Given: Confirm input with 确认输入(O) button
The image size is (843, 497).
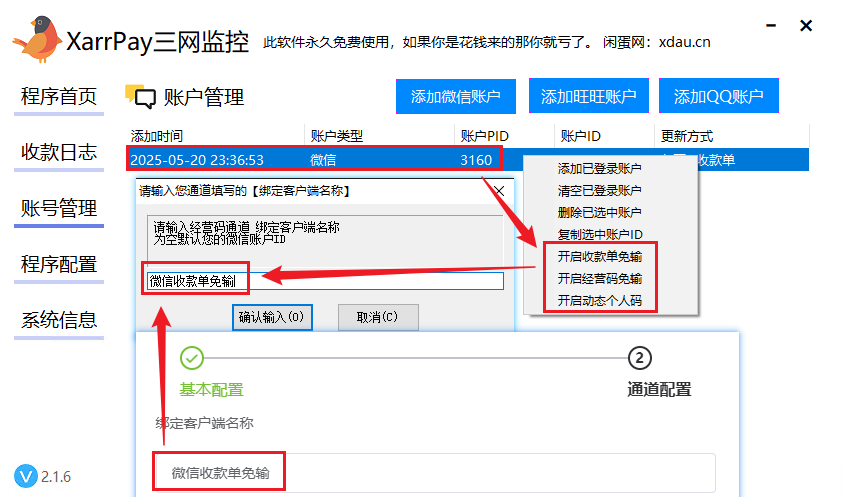Looking at the screenshot, I should pos(272,317).
